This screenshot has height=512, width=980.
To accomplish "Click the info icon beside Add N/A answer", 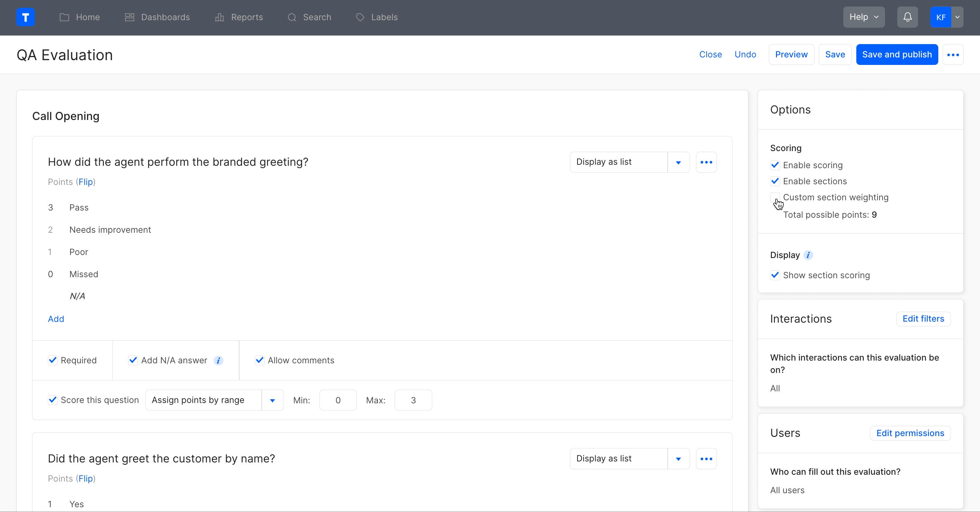I will (218, 361).
